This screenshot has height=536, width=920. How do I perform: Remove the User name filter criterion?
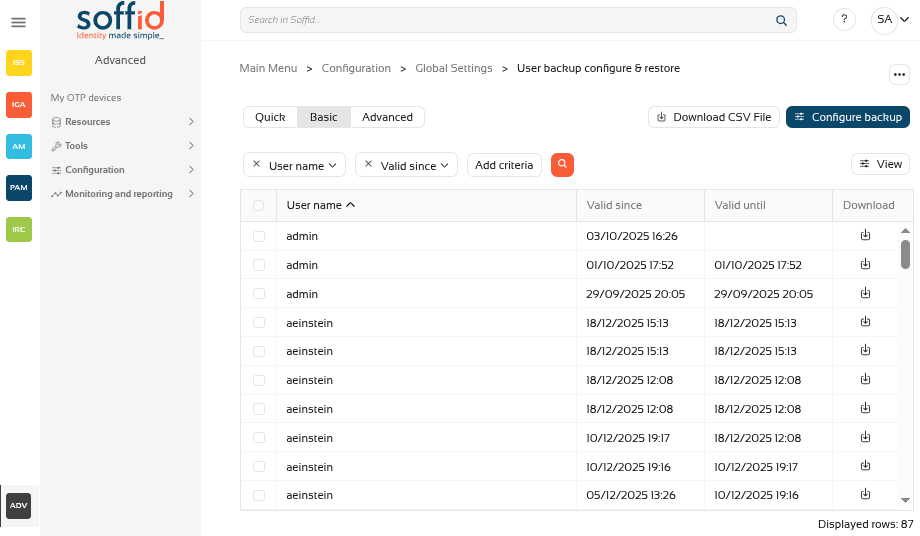(x=256, y=164)
